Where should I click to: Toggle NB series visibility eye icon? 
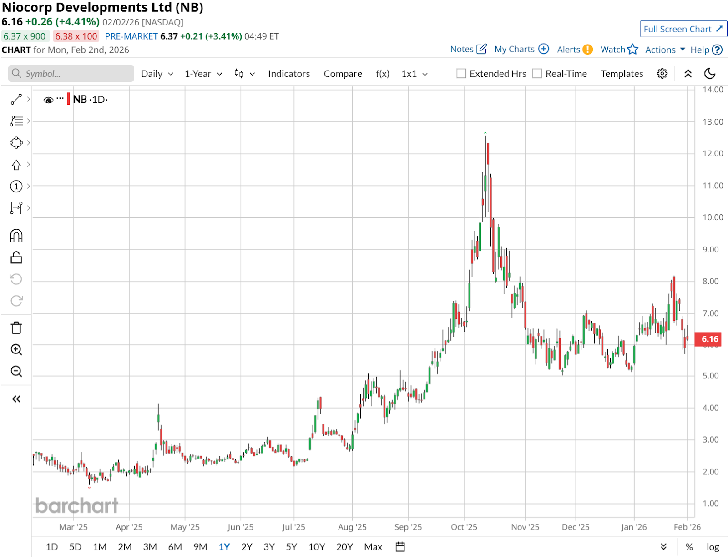[x=48, y=100]
